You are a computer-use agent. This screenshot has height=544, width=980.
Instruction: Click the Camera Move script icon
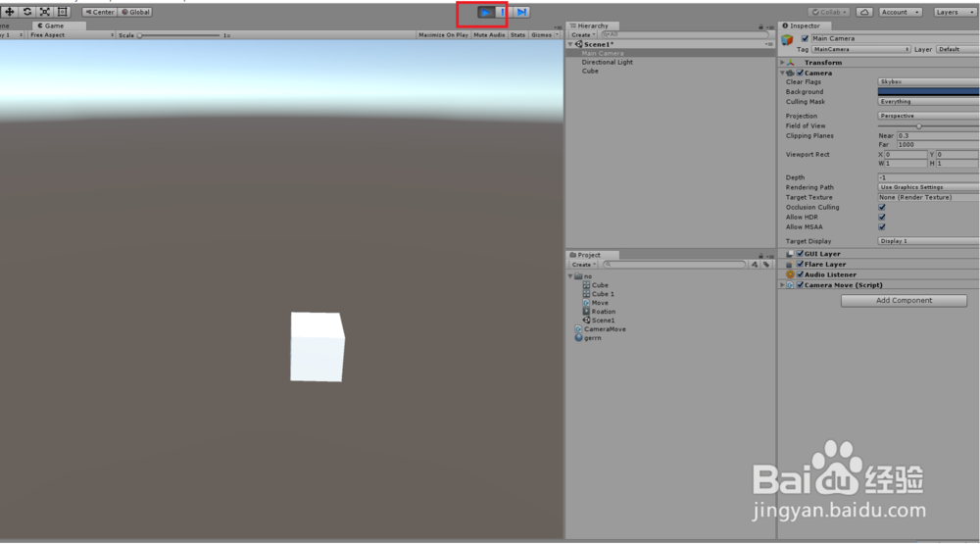pos(790,285)
